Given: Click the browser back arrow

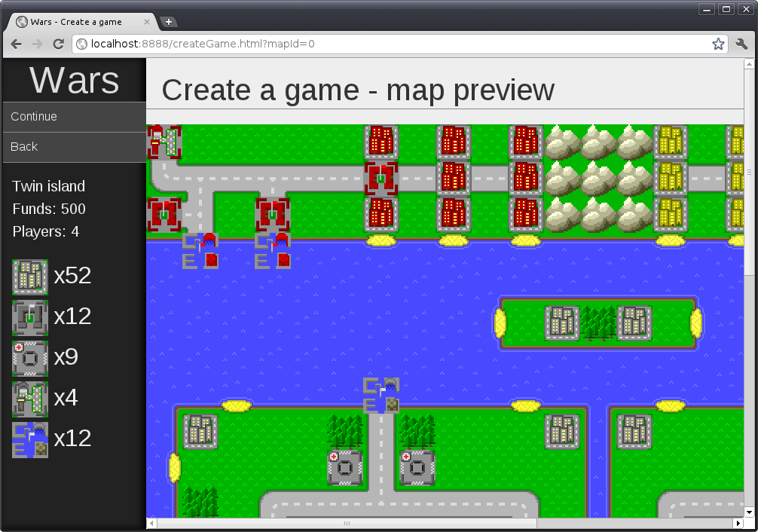Looking at the screenshot, I should click(17, 44).
